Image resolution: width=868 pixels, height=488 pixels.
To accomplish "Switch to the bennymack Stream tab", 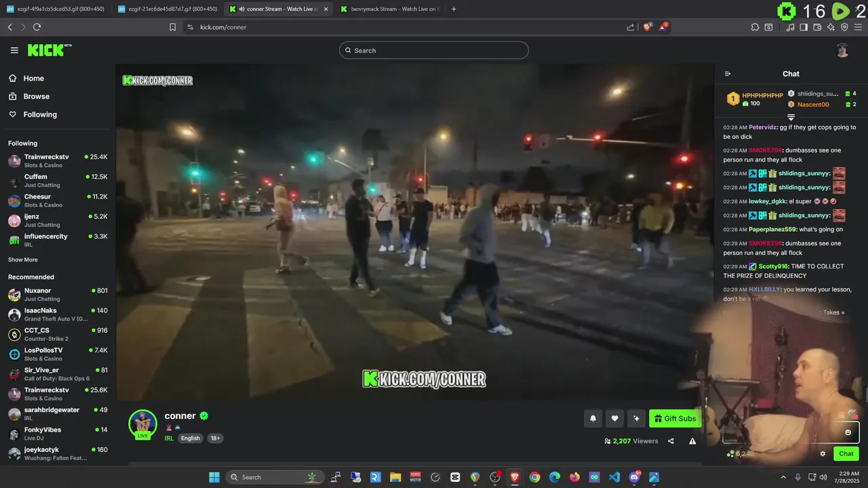I will coord(389,9).
